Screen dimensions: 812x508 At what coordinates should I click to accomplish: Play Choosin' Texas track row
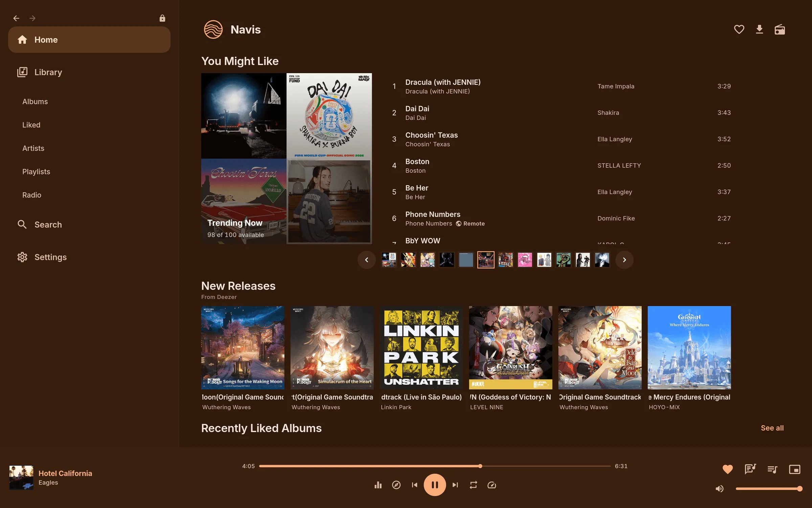pyautogui.click(x=562, y=139)
